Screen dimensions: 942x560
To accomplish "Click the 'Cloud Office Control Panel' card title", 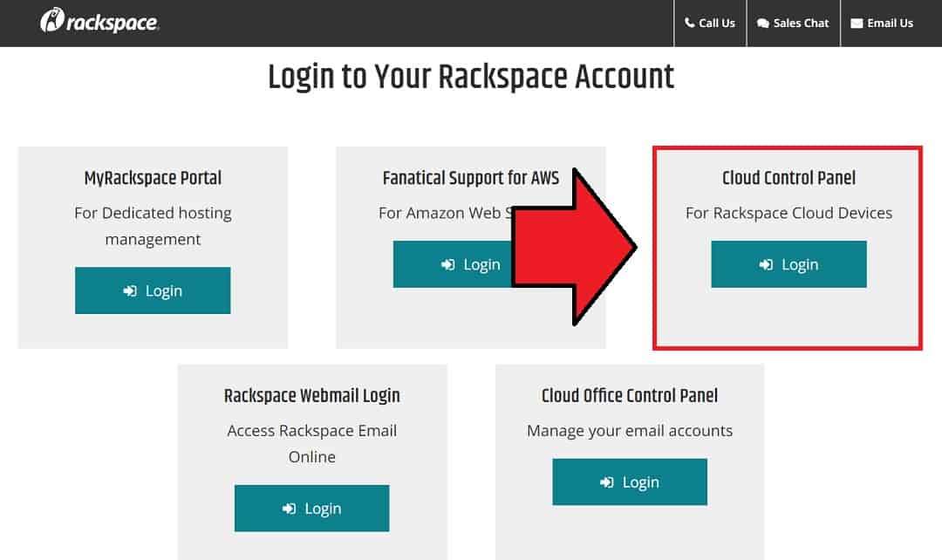I will 630,395.
